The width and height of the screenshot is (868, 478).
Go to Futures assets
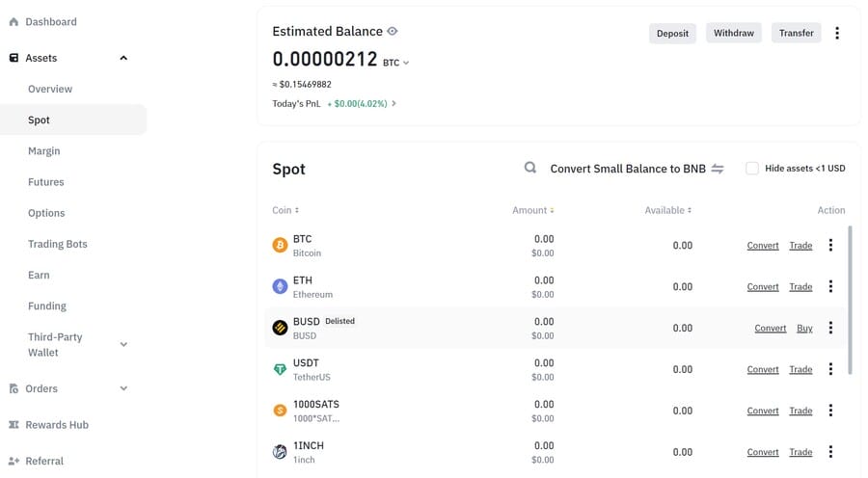pyautogui.click(x=46, y=182)
